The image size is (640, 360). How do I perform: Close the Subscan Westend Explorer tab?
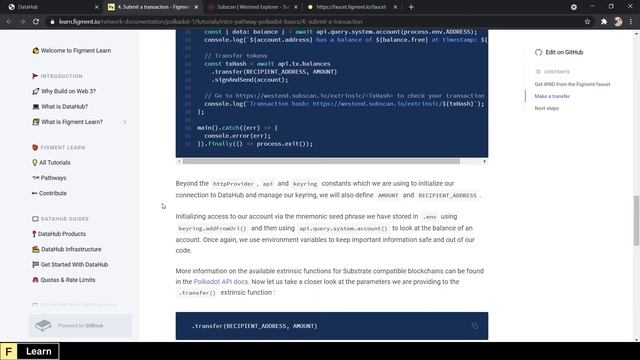296,7
